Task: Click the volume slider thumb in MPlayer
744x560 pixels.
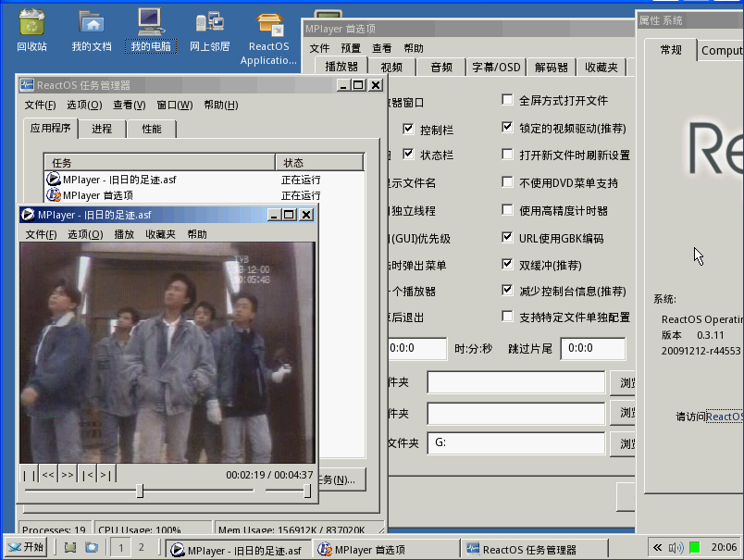Action: tap(307, 491)
